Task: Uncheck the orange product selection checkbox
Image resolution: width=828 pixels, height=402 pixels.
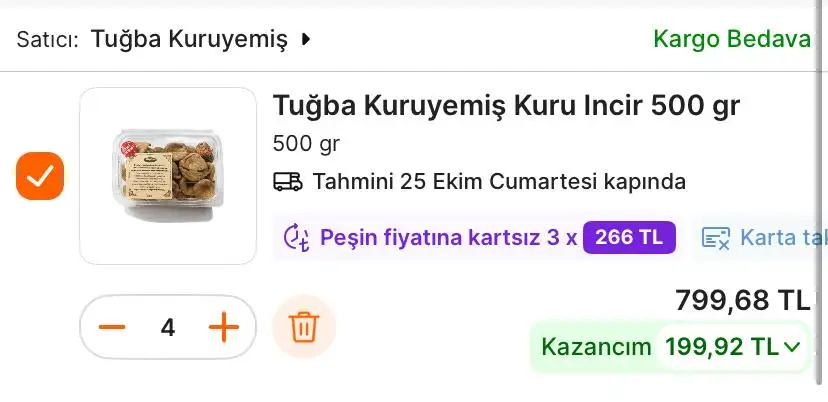Action: (x=40, y=176)
